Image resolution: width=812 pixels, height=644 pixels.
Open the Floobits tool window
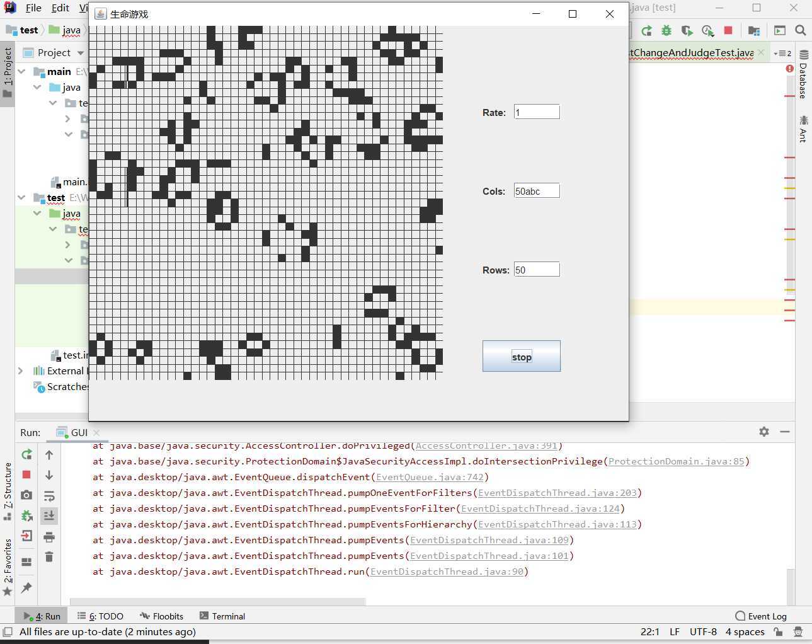162,616
